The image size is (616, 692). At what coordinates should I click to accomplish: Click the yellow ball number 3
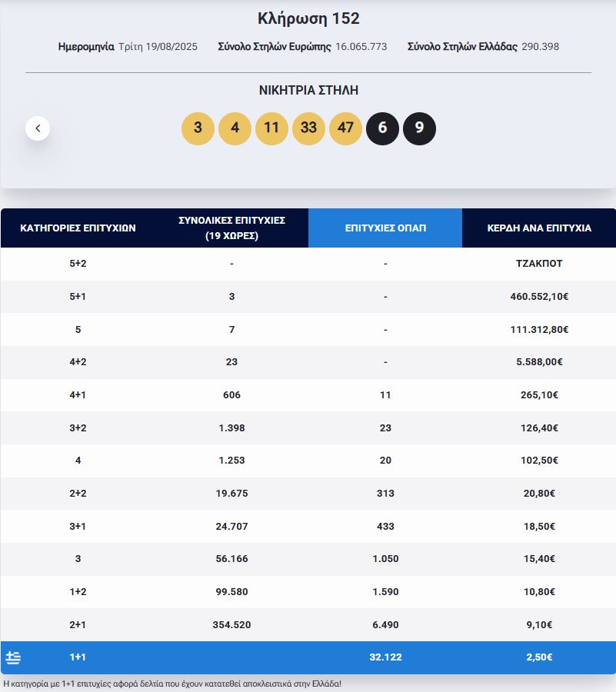pyautogui.click(x=198, y=128)
